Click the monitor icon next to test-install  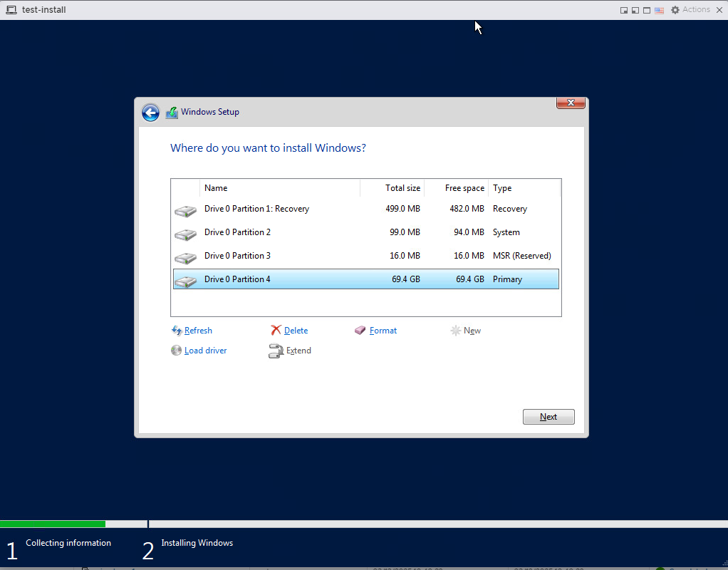(11, 10)
